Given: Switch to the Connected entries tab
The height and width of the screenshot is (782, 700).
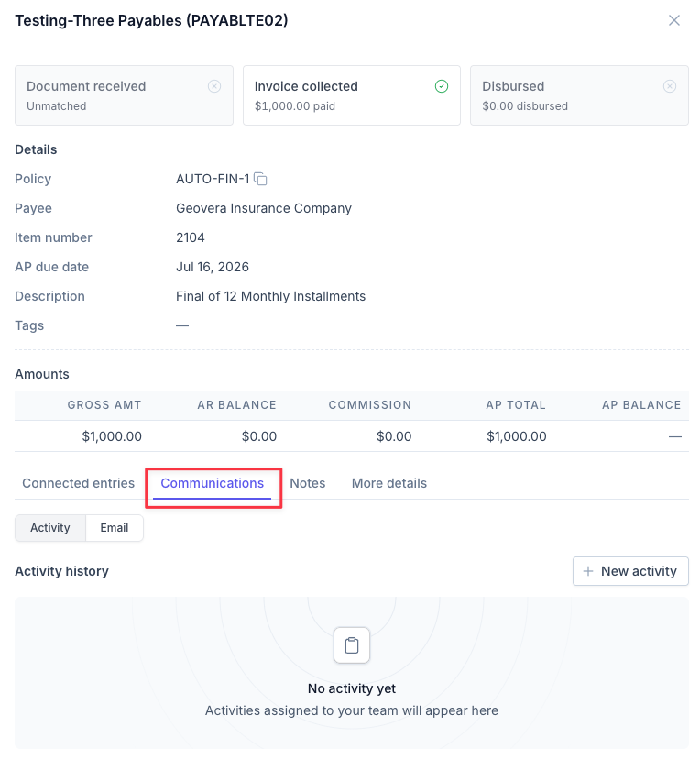Looking at the screenshot, I should click(78, 483).
